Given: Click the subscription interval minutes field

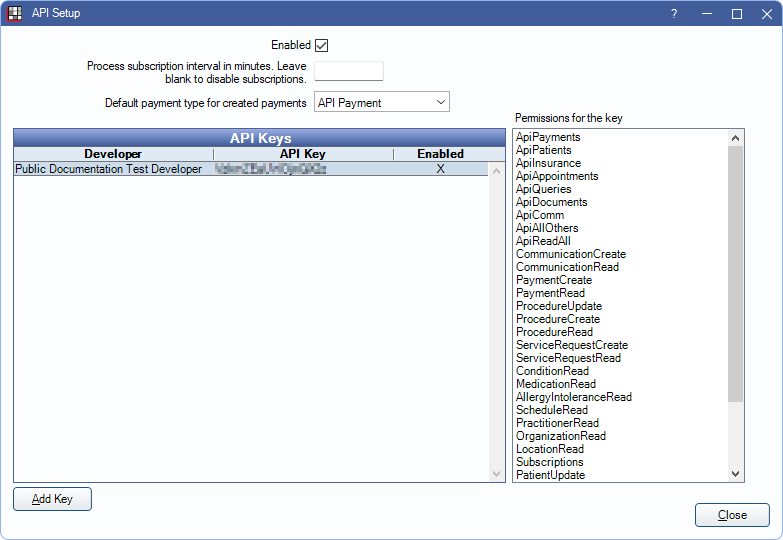Looking at the screenshot, I should [x=349, y=71].
